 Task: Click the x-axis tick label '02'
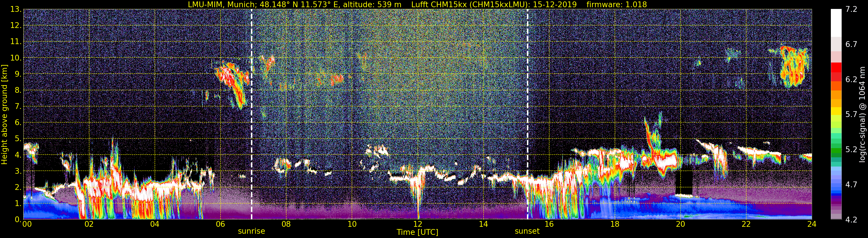click(x=89, y=224)
